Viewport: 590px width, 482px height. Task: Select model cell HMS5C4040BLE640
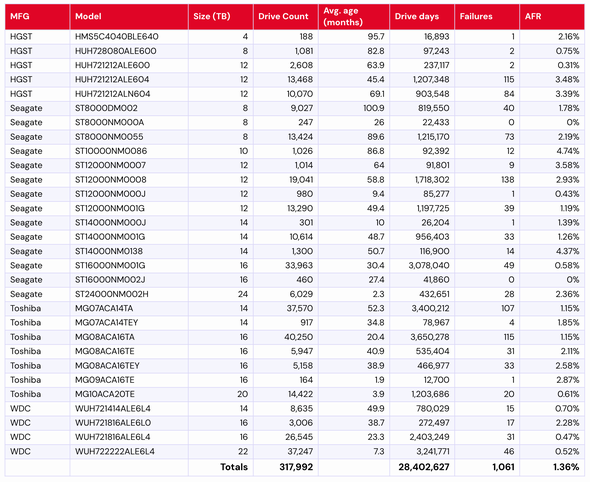[x=129, y=37]
